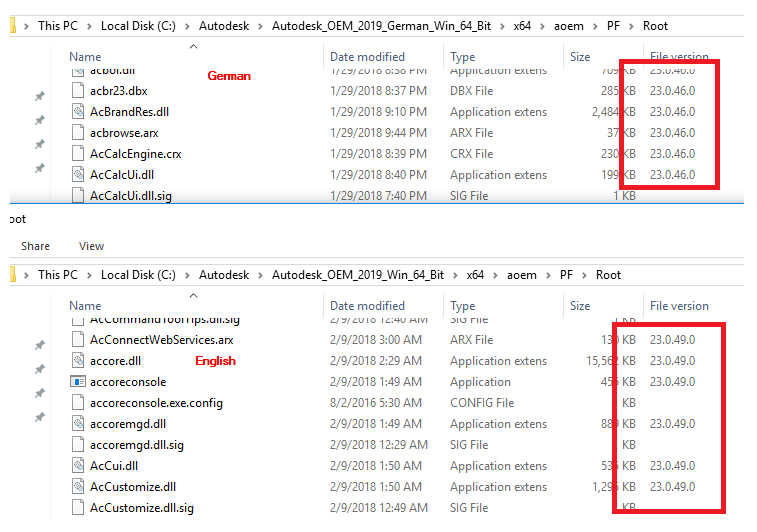Viewport: 757px width, 532px height.
Task: Click the AcCustomize.dll file icon
Action: [78, 487]
